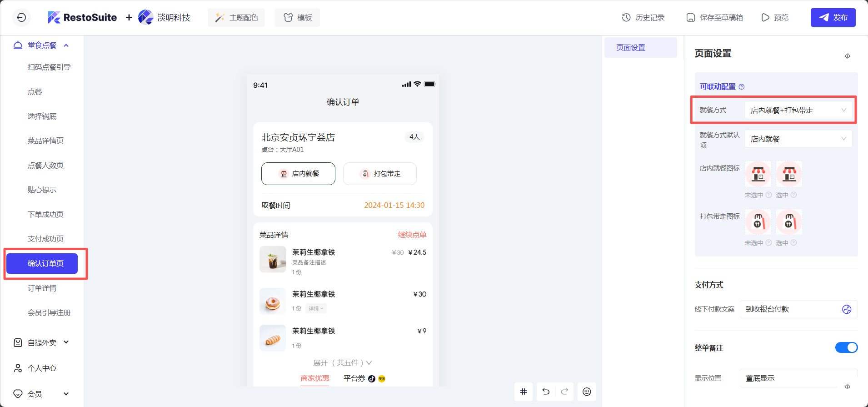Click the redo icon in bottom toolbar
The image size is (868, 407).
pyautogui.click(x=564, y=392)
